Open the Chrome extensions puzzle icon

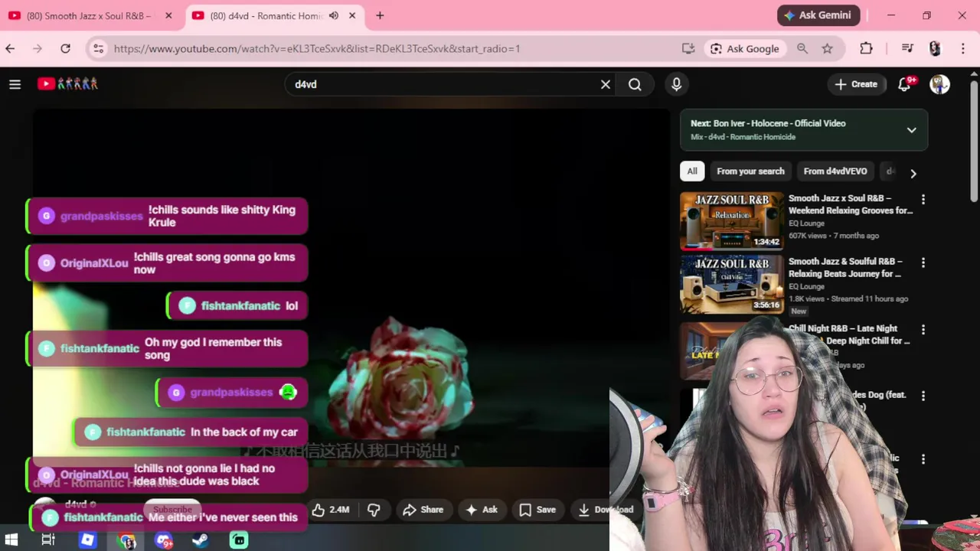(x=866, y=48)
